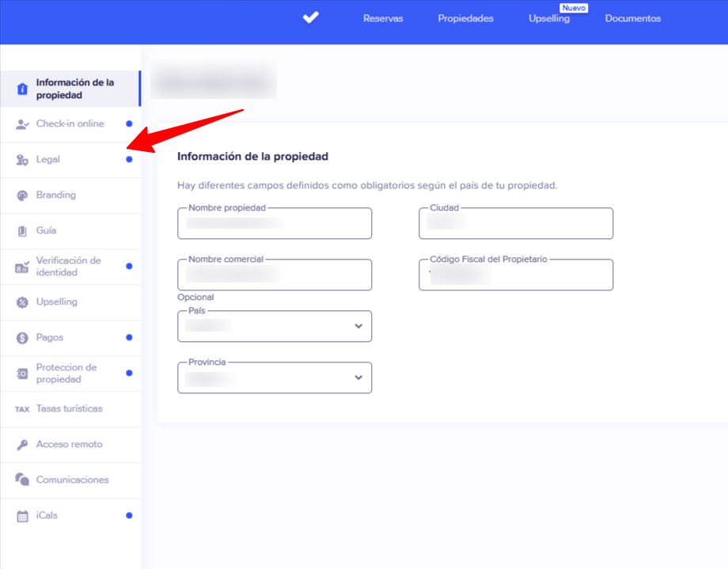Open Comunicaciones settings in sidebar
The width and height of the screenshot is (728, 569).
pyautogui.click(x=72, y=480)
